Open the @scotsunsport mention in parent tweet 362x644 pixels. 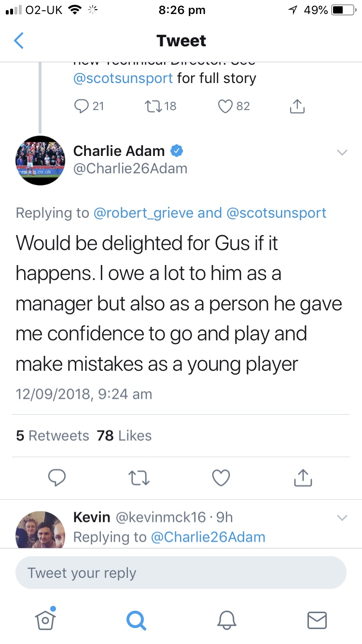[123, 78]
